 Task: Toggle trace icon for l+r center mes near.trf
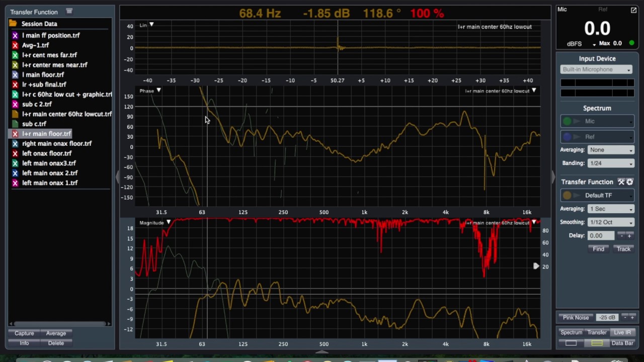click(15, 65)
